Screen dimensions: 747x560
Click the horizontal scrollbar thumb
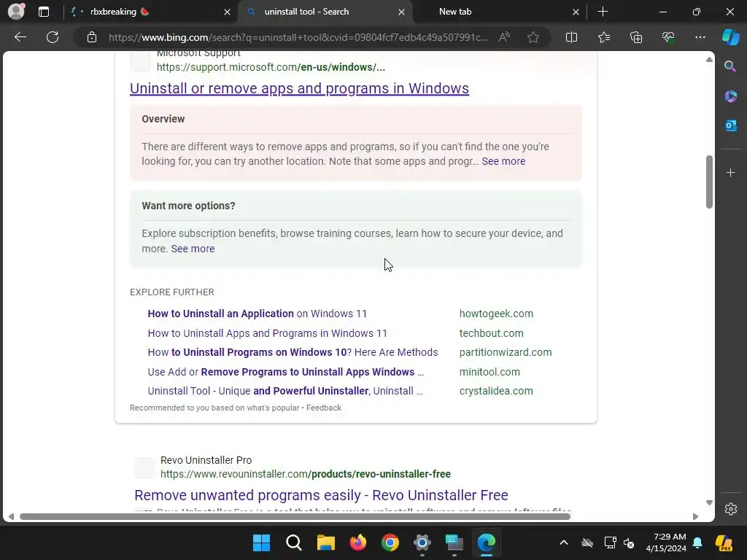click(x=295, y=517)
